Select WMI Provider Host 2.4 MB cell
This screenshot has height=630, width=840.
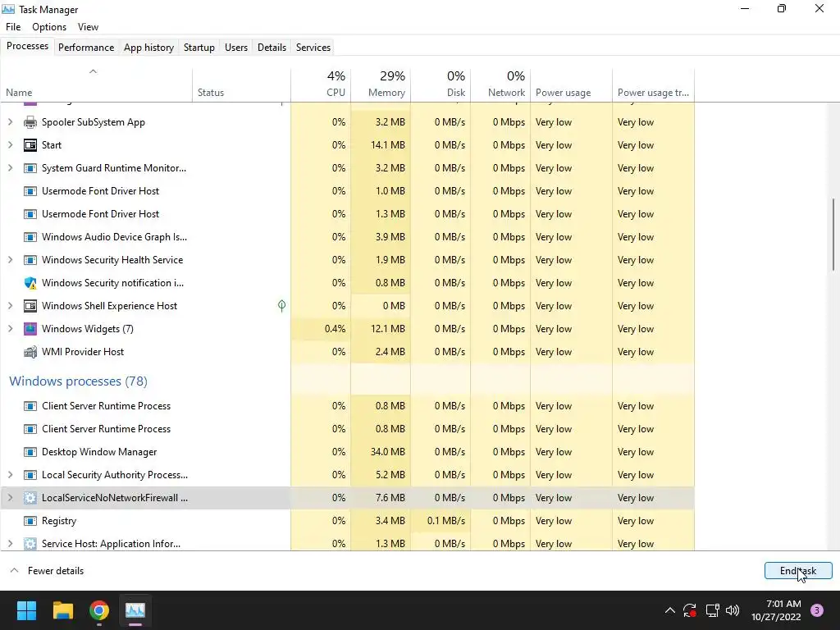pyautogui.click(x=381, y=352)
